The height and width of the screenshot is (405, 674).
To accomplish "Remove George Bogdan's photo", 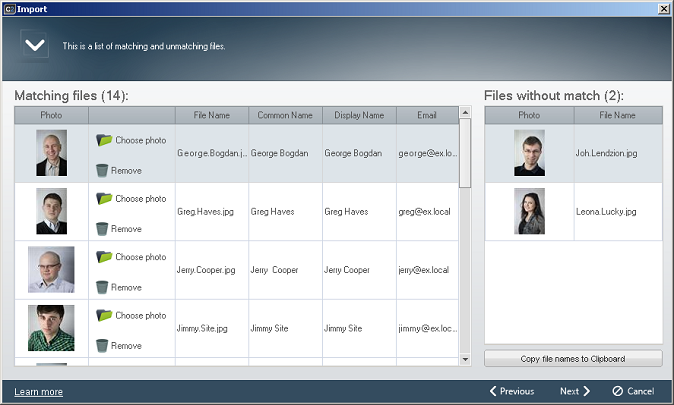I will [x=119, y=170].
